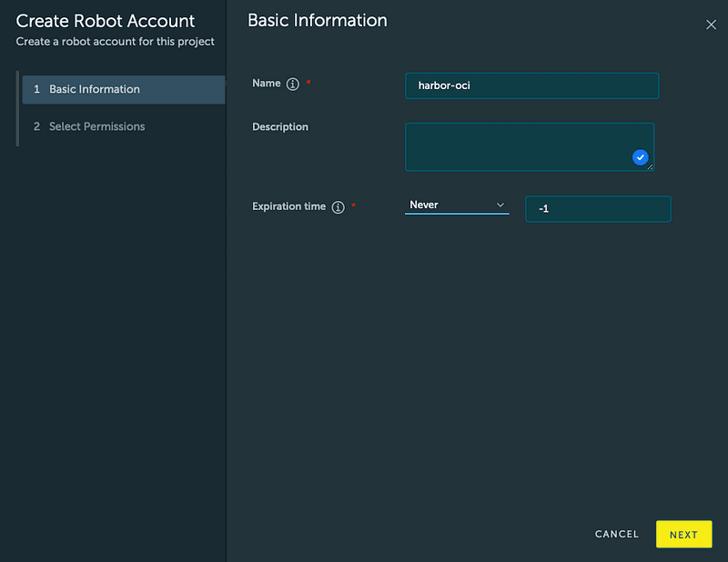The width and height of the screenshot is (728, 562).
Task: Click the Expiration time info icon
Action: [x=338, y=207]
